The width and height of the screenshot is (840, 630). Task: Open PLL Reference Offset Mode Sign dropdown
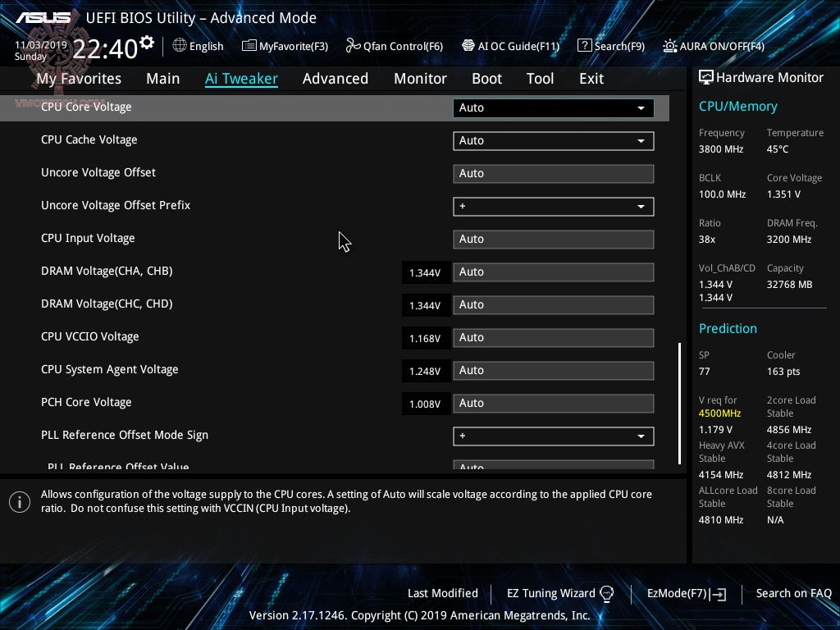coord(553,436)
